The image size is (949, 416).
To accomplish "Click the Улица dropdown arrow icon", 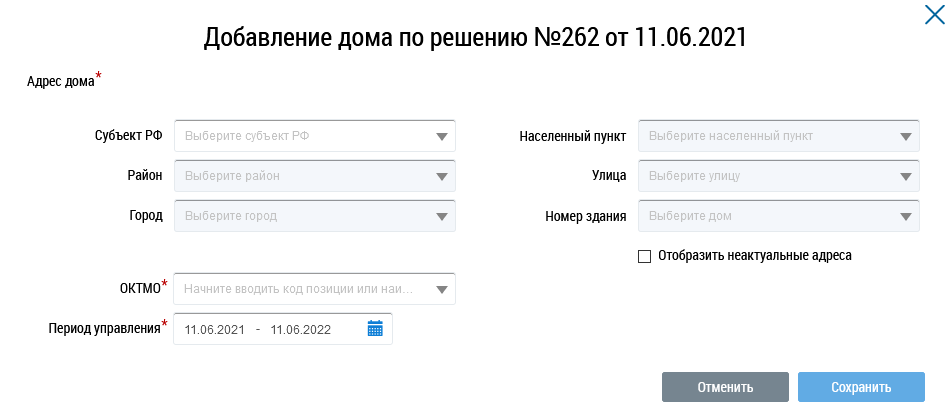I will pyautogui.click(x=906, y=177).
